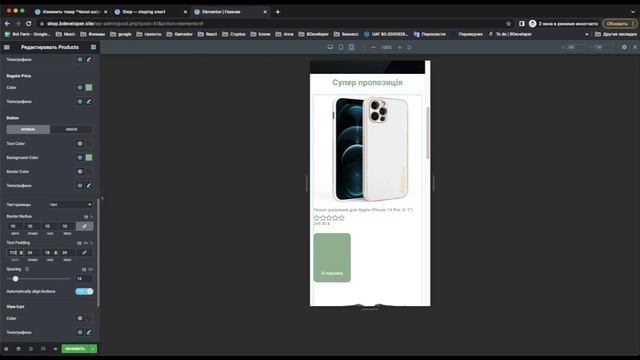The width and height of the screenshot is (640, 360).
Task: Click global typography icon in top Типографика row
Action: tap(80, 60)
